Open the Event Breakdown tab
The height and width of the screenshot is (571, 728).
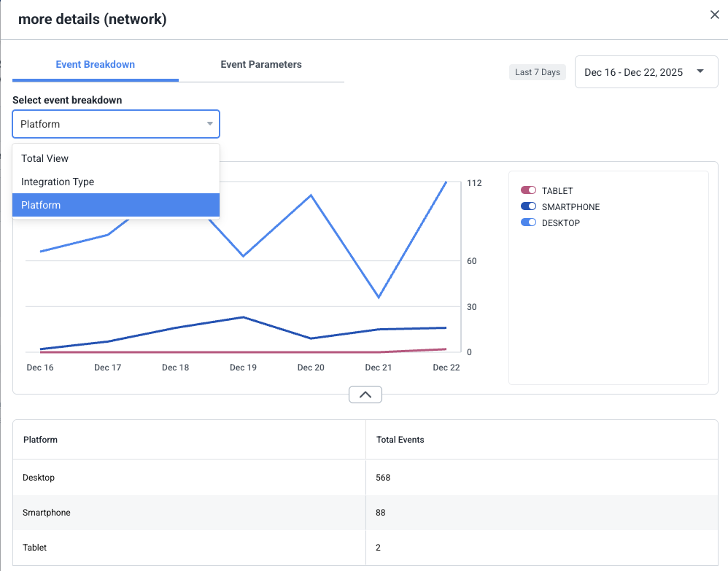96,64
